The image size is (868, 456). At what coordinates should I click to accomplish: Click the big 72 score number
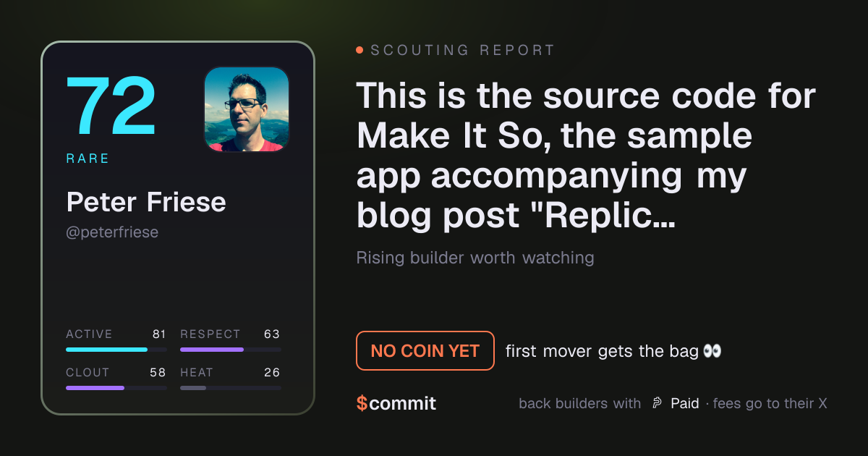point(111,106)
